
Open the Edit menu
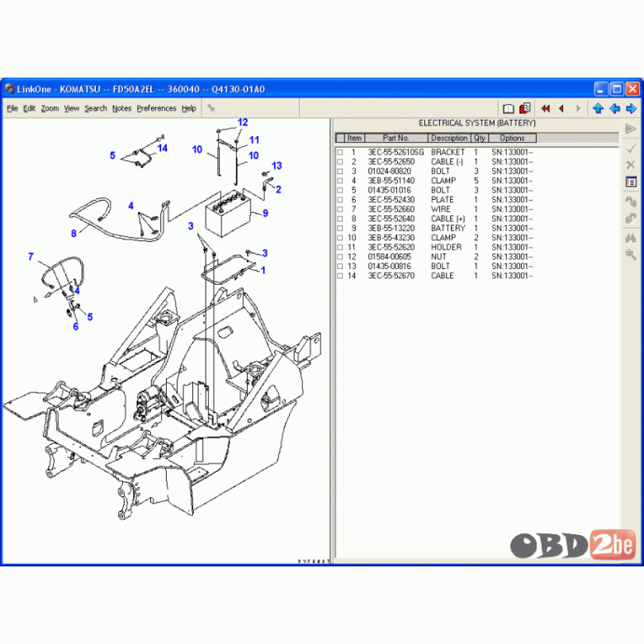tap(29, 108)
